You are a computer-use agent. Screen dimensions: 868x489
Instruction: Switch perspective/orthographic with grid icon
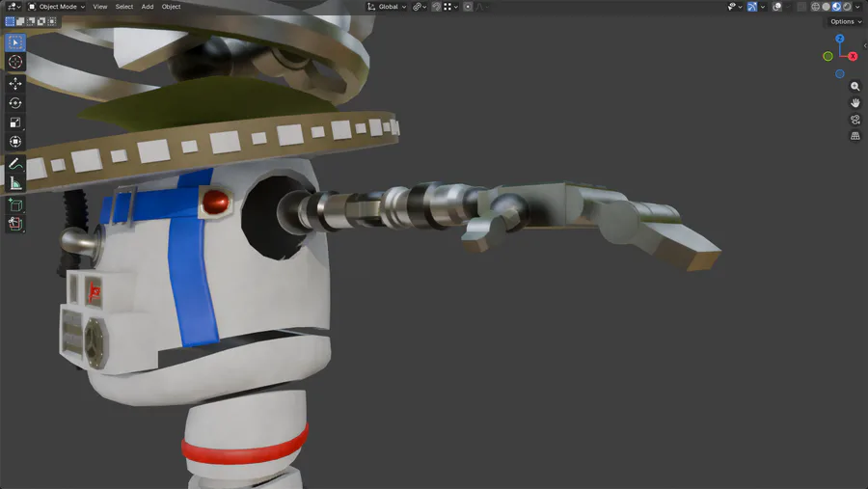coord(855,136)
